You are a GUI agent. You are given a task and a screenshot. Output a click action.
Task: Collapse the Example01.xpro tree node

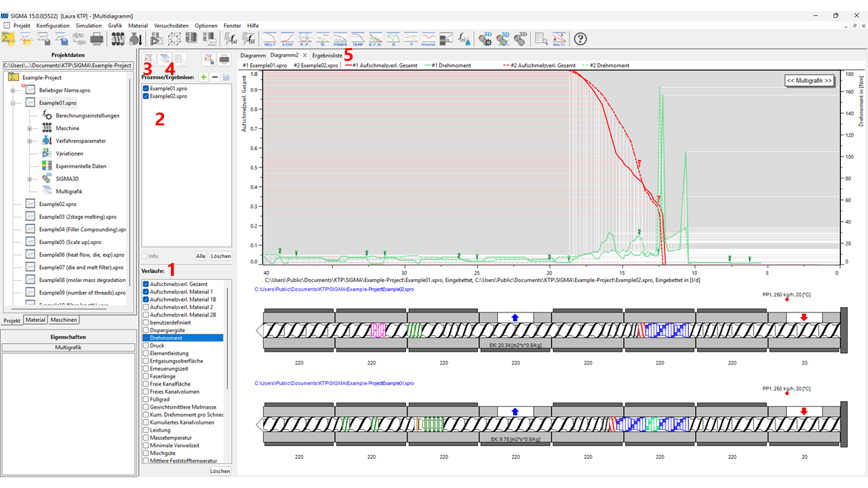[13, 103]
